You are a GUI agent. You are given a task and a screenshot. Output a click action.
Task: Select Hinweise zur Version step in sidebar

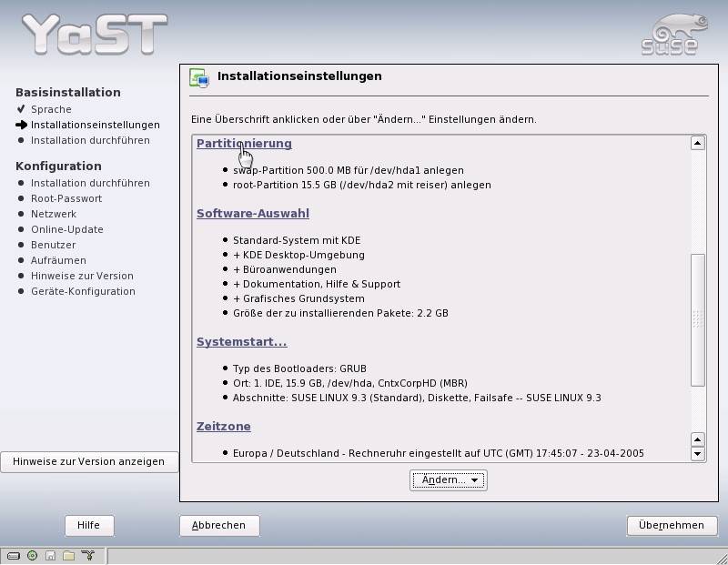[x=82, y=276]
